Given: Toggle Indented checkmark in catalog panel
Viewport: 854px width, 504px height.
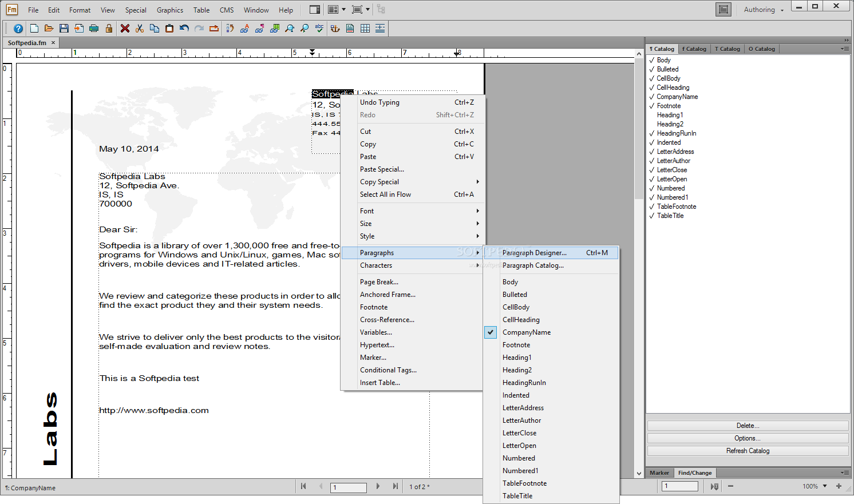Looking at the screenshot, I should [x=652, y=142].
